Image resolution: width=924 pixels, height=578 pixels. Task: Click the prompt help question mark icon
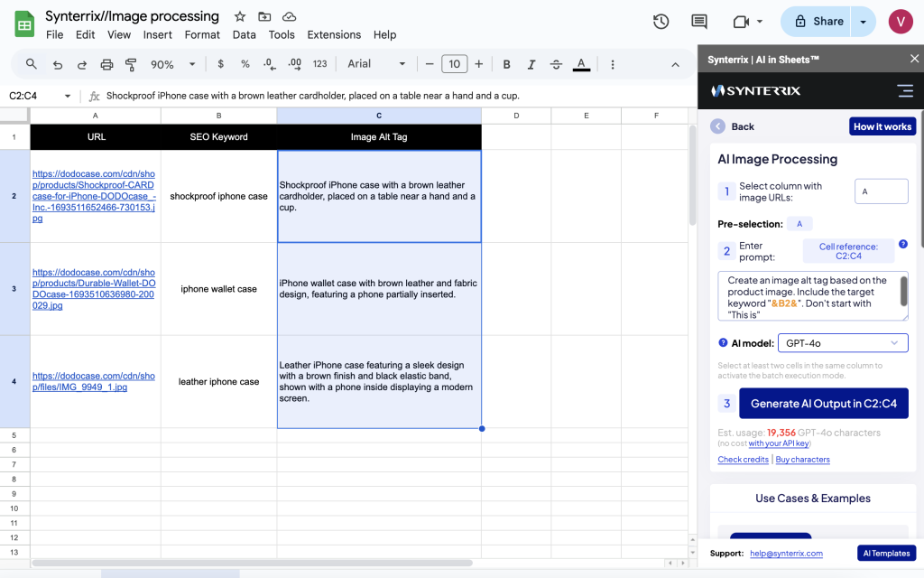tap(902, 244)
